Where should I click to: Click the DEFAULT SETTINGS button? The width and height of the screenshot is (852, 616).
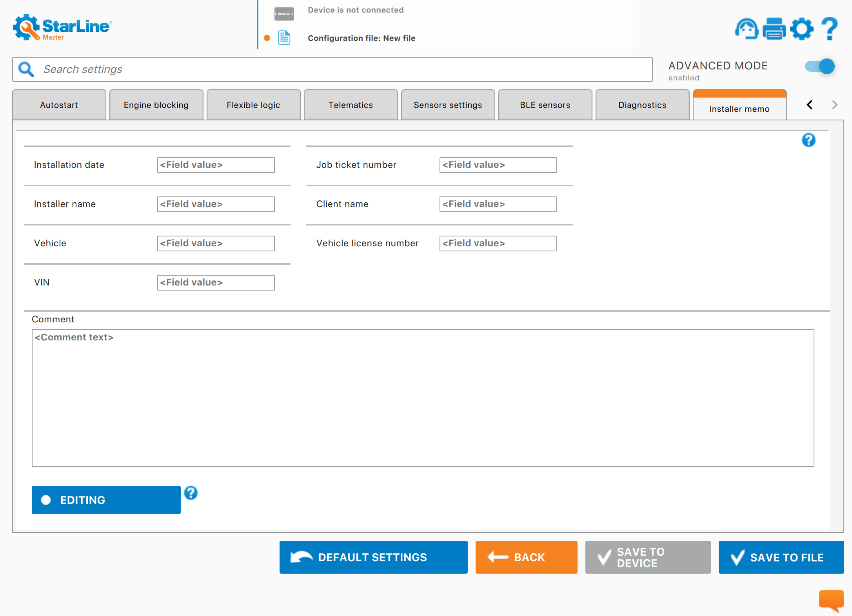(x=374, y=557)
